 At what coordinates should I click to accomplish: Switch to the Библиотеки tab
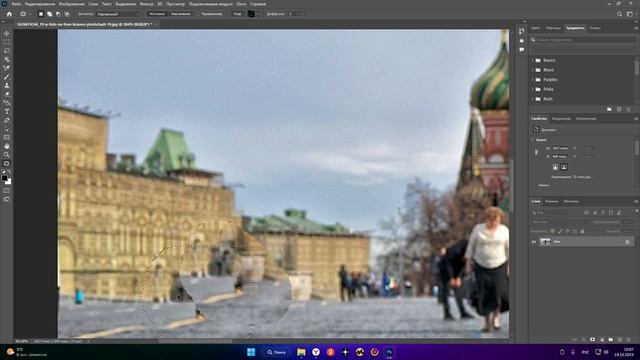(x=586, y=119)
